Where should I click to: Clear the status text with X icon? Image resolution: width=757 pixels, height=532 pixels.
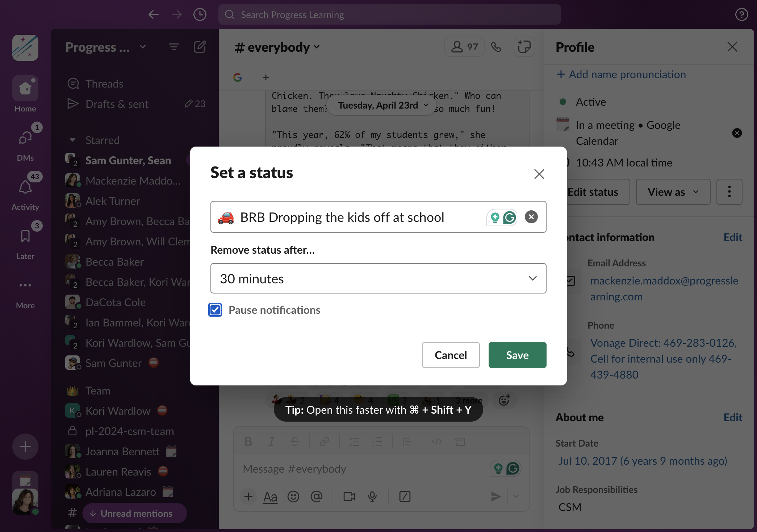(531, 217)
